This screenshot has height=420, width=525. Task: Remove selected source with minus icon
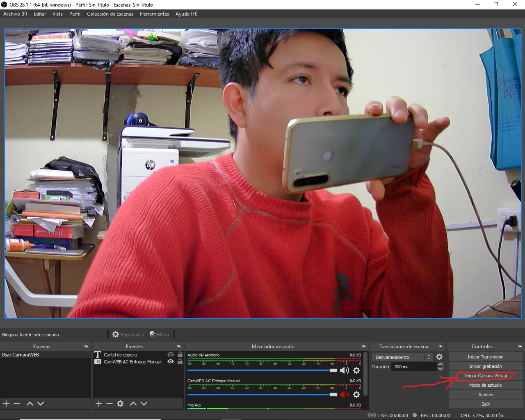(110, 404)
